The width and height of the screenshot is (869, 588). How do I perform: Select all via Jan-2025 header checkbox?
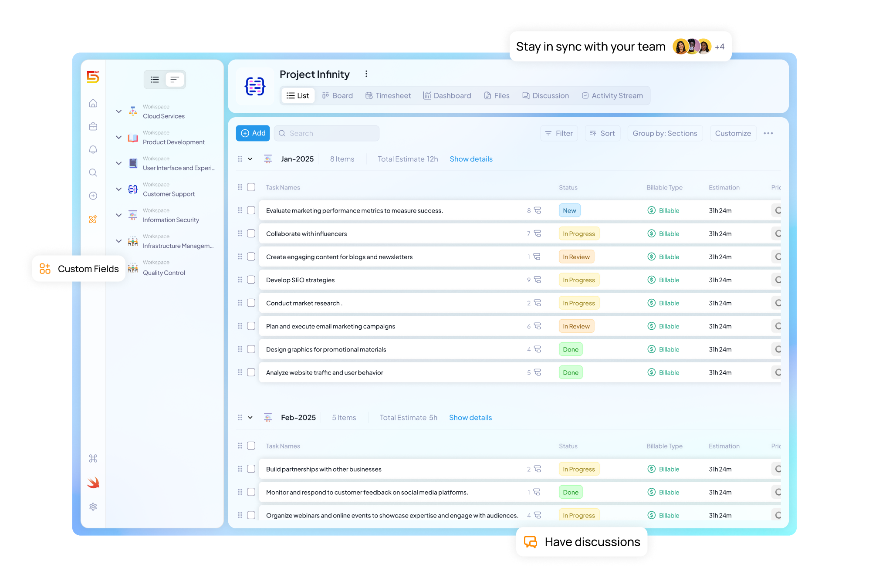tap(251, 187)
